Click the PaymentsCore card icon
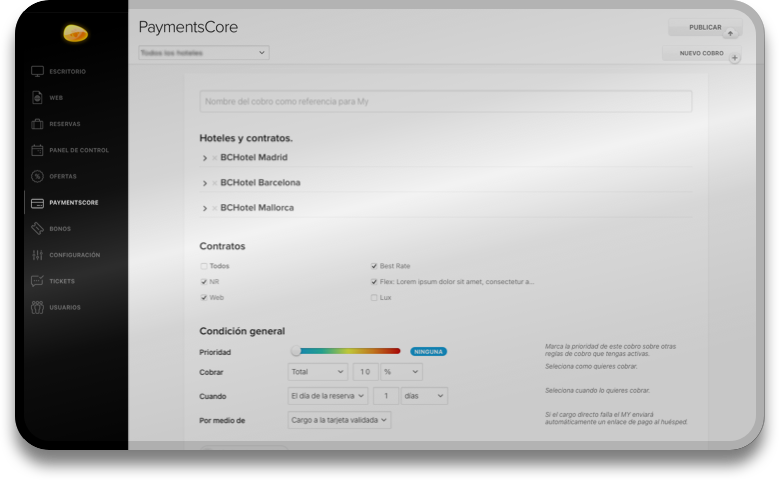Viewport: 779px width, 480px height. pyautogui.click(x=37, y=203)
